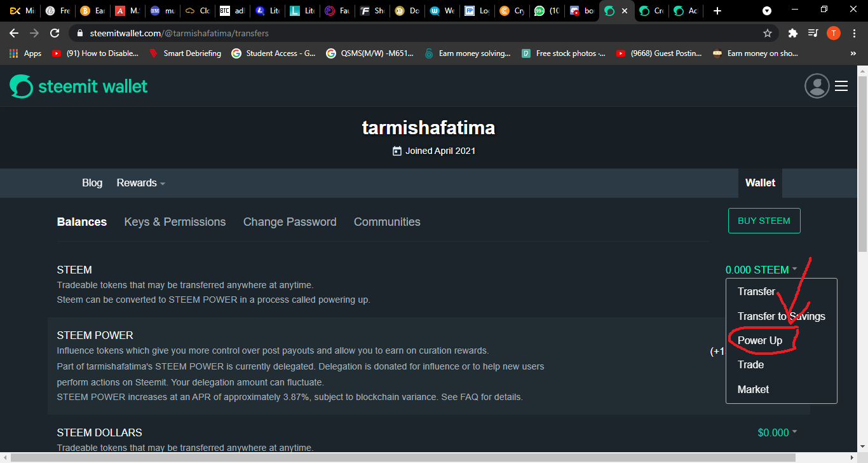The height and width of the screenshot is (463, 868).
Task: Click the 'Joined April 2021' text
Action: [x=440, y=151]
